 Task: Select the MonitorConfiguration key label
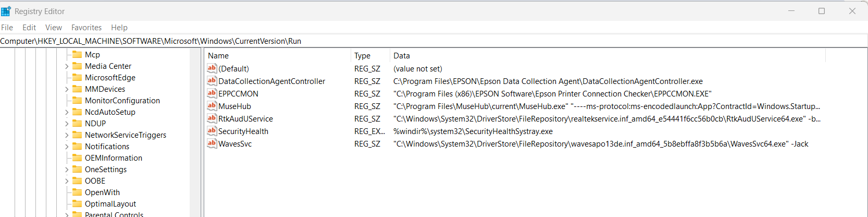point(122,101)
